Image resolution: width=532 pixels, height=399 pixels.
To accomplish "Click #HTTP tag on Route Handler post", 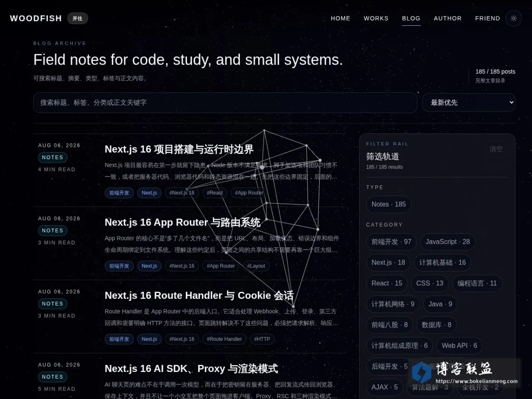I will pyautogui.click(x=262, y=339).
